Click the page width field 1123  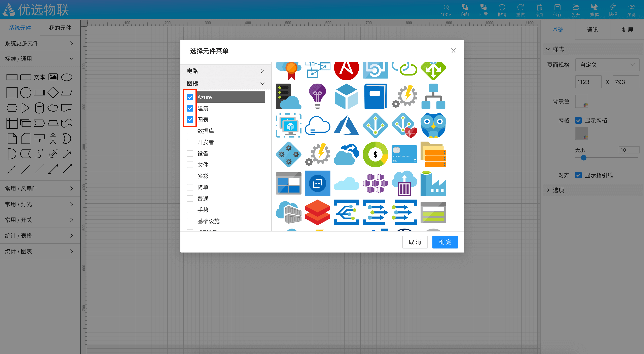[588, 82]
